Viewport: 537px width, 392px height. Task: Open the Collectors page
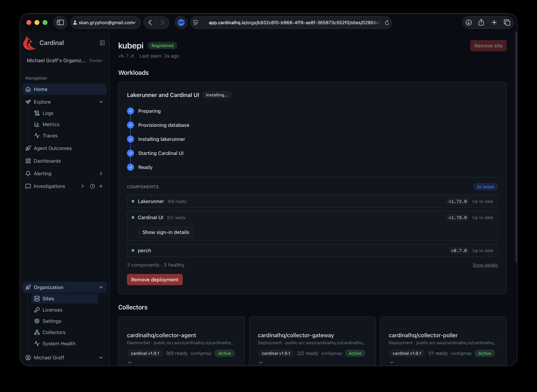(x=54, y=332)
